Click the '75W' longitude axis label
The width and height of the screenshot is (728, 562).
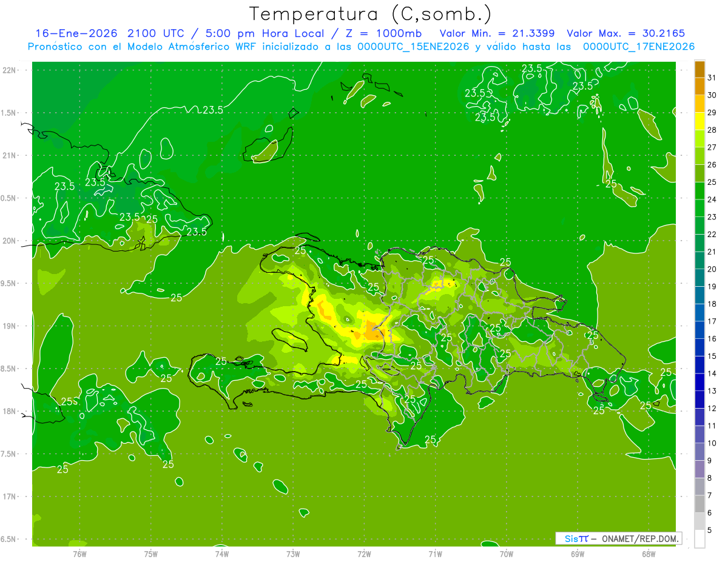151,554
